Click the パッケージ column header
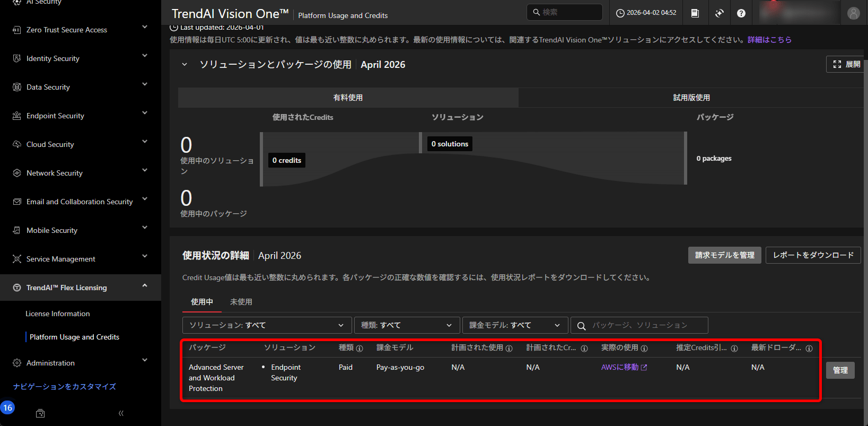The height and width of the screenshot is (426, 868). [x=207, y=347]
